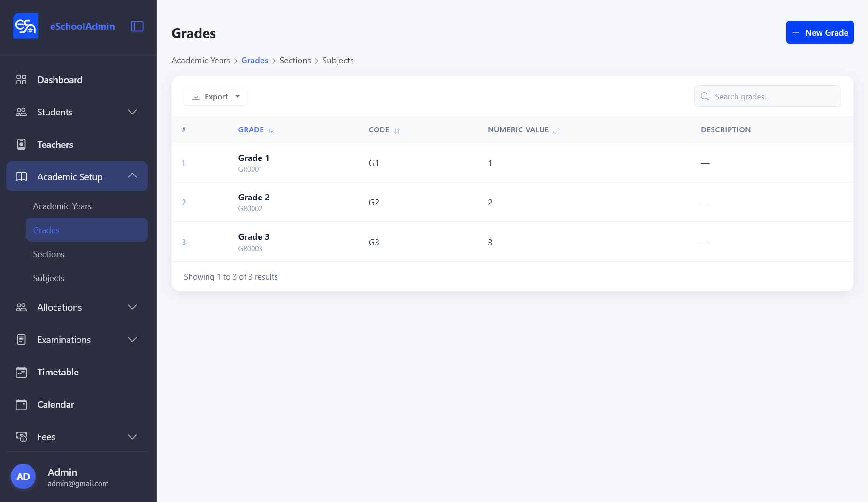This screenshot has height=502, width=868.
Task: Click row number 3 link
Action: pos(184,243)
